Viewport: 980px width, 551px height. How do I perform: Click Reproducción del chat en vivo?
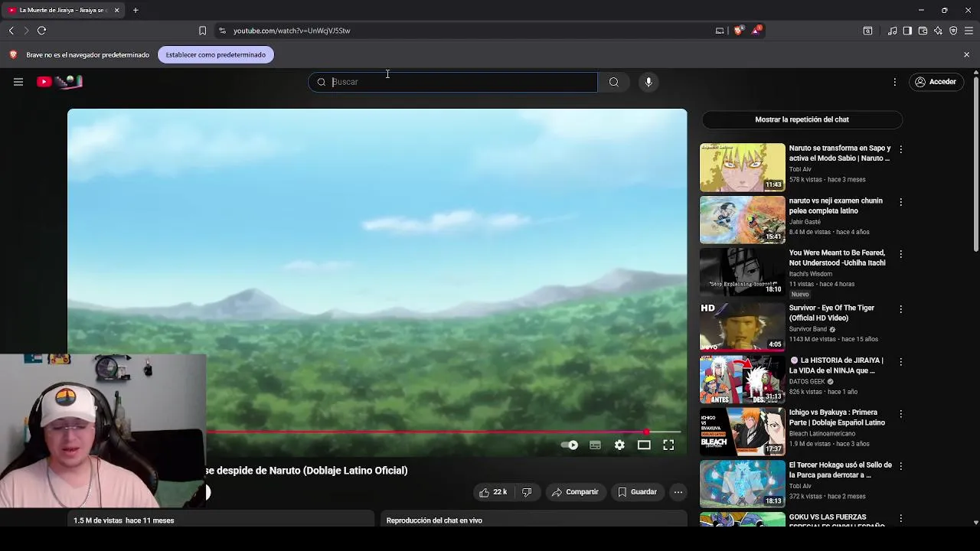[434, 520]
